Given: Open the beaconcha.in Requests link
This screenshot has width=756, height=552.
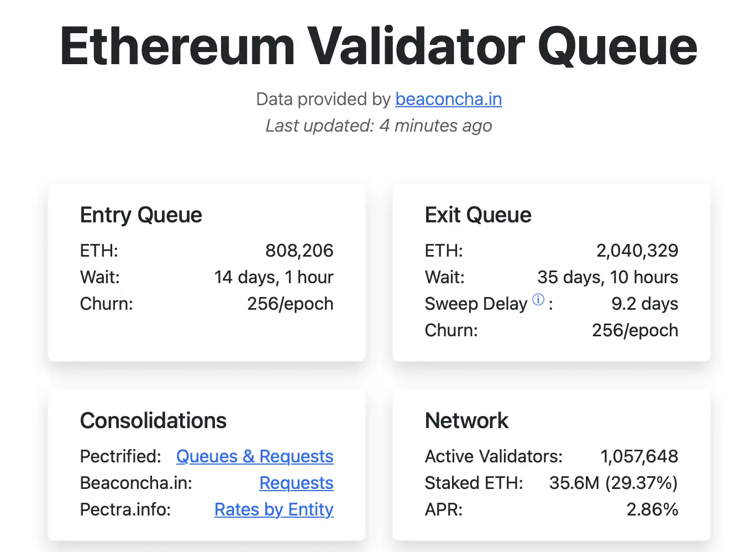Looking at the screenshot, I should tap(296, 483).
